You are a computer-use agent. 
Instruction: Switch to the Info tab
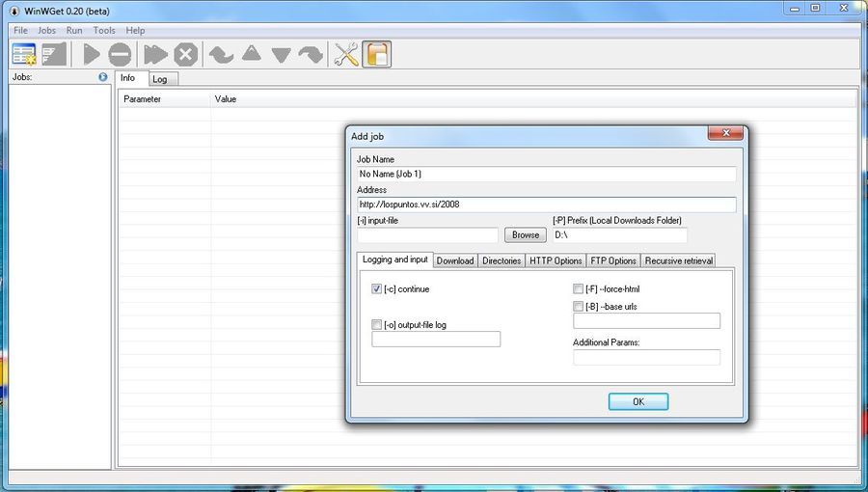coord(132,78)
